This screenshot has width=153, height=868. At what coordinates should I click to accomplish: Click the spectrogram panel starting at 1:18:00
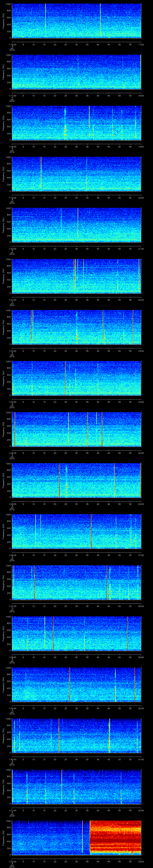click(x=77, y=123)
